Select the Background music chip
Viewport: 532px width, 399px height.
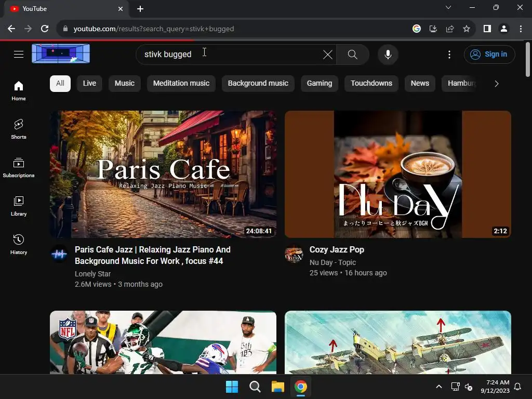tap(258, 84)
